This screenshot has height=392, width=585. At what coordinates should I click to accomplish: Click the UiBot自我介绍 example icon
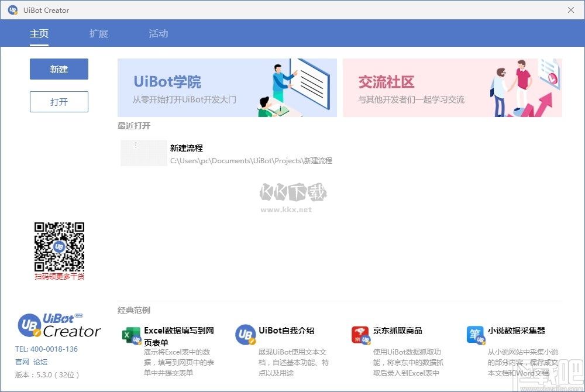coord(246,335)
